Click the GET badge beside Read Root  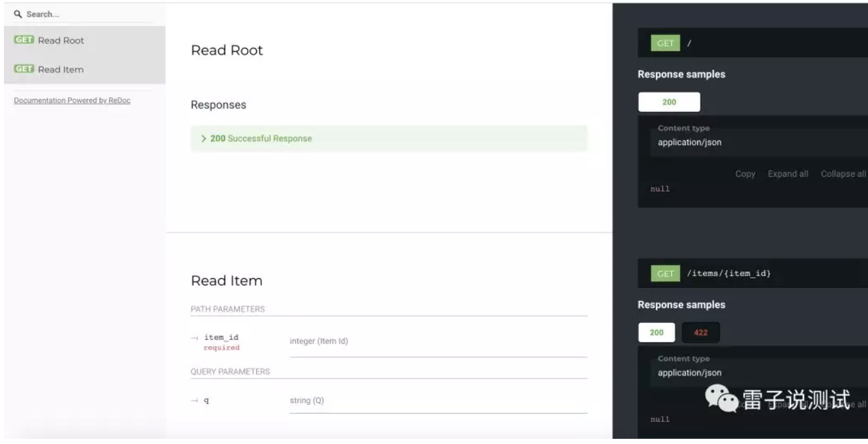pyautogui.click(x=24, y=40)
